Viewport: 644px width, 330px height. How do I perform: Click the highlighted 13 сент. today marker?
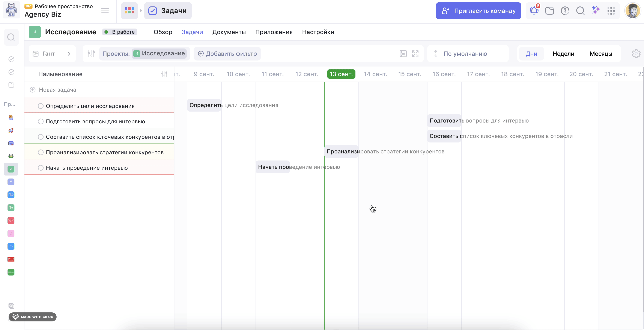click(341, 74)
